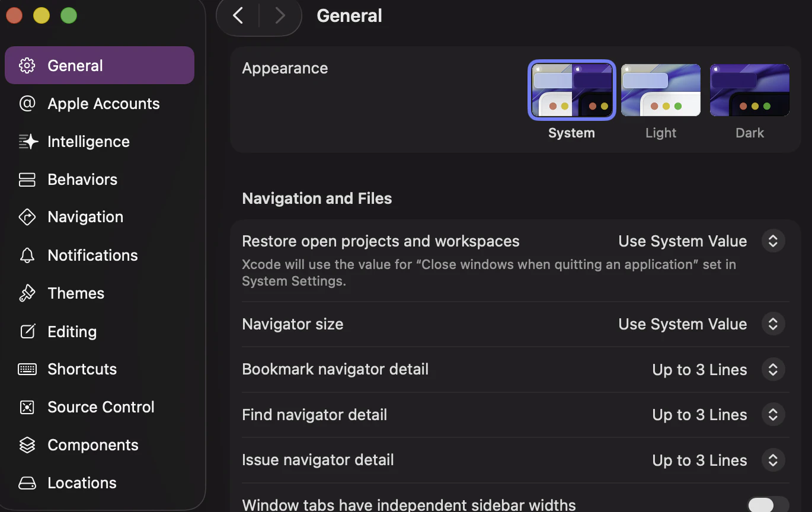Click the Themes paintbrush icon

[x=27, y=293]
